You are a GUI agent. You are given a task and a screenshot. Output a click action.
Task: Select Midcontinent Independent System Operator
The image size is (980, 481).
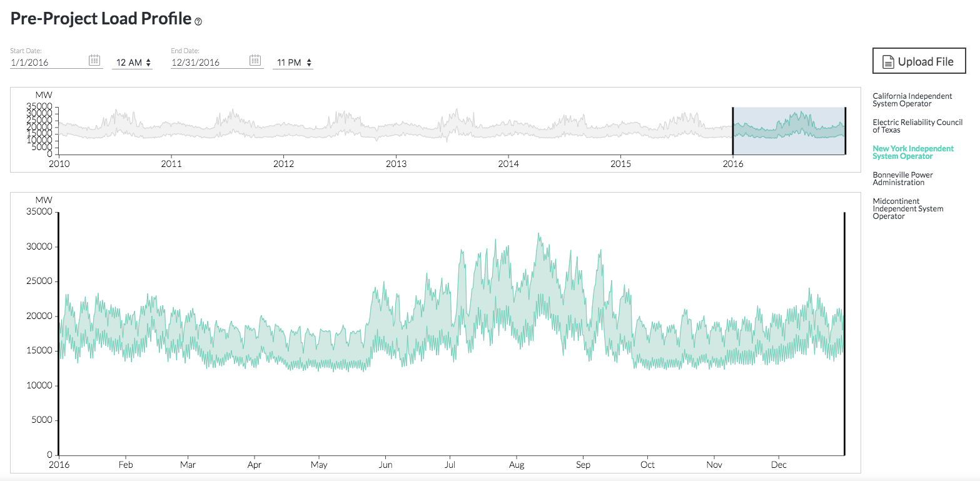tap(908, 208)
